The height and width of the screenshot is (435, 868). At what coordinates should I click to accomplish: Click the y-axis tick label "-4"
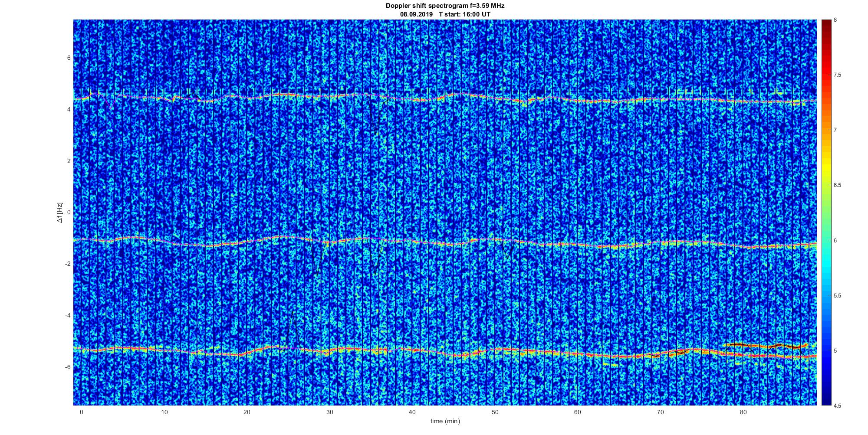pyautogui.click(x=68, y=315)
